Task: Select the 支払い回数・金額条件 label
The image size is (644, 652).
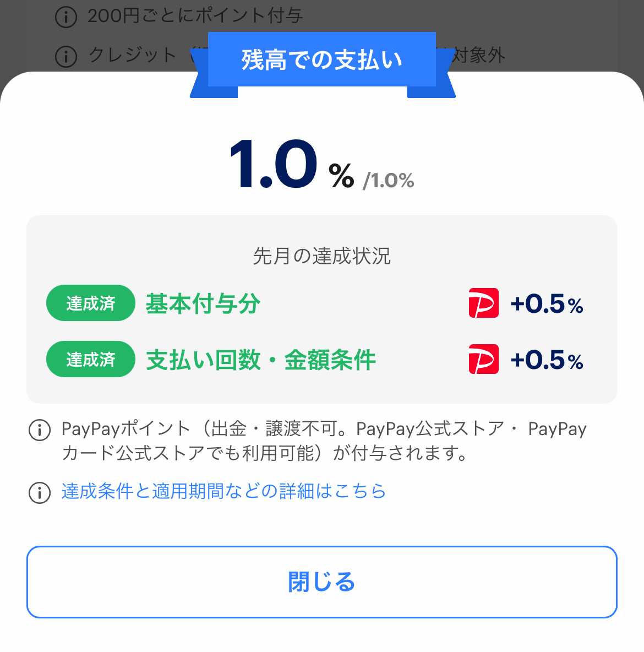Action: tap(261, 360)
